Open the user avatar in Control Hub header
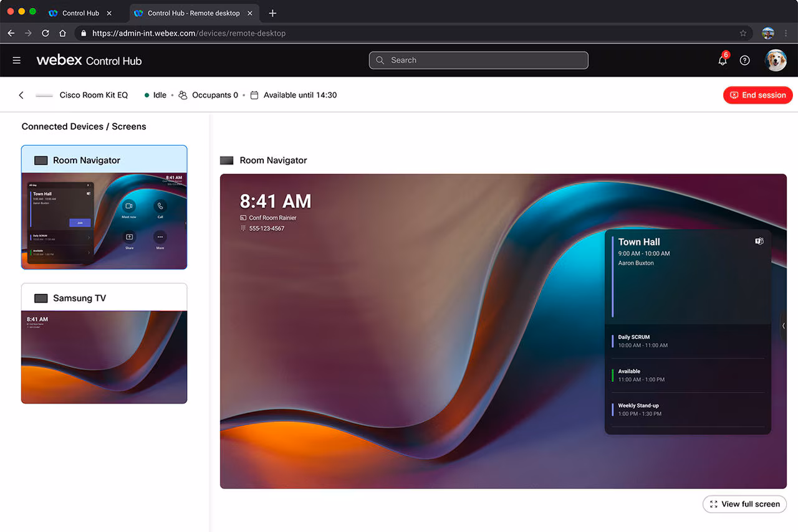This screenshot has height=532, width=798. (776, 60)
